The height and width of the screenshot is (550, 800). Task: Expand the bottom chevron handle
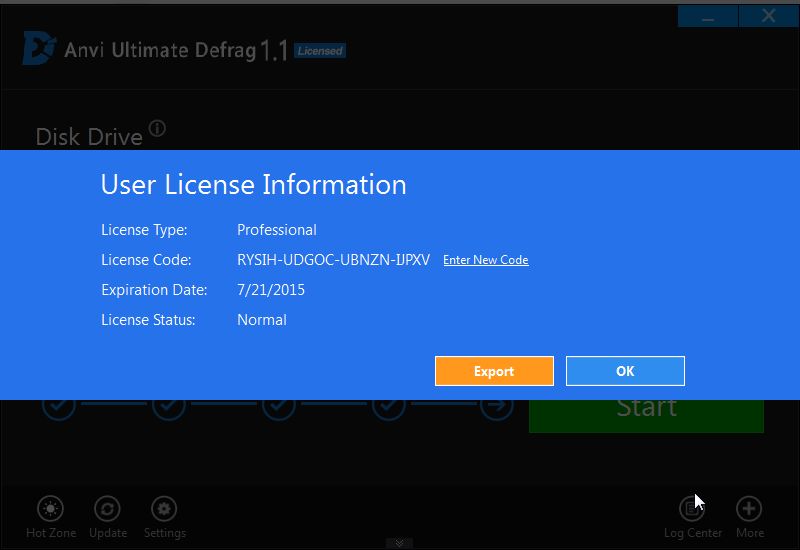(x=399, y=543)
